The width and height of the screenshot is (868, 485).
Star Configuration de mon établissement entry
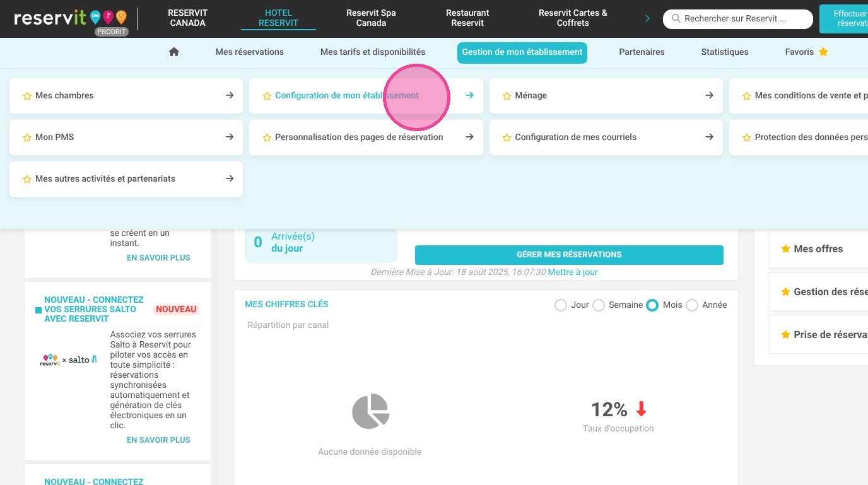click(267, 96)
